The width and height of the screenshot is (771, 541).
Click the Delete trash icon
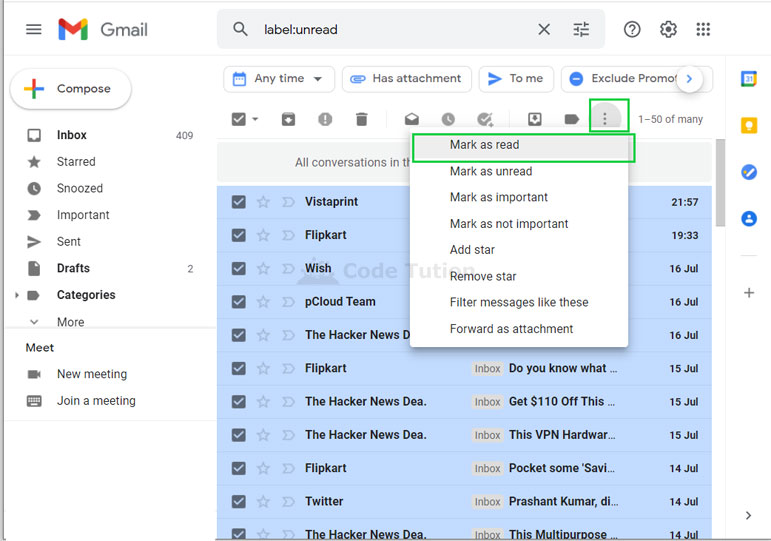click(x=361, y=119)
